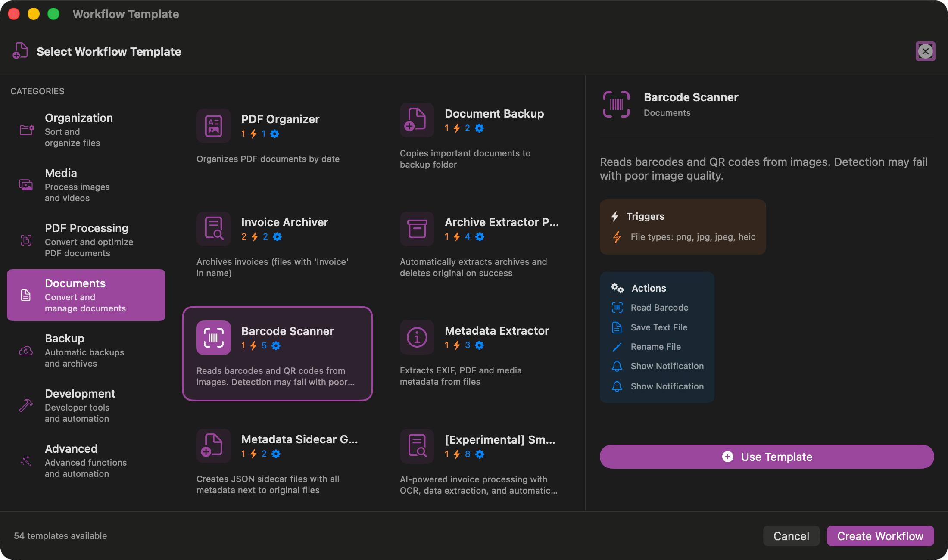Click the PDF Processing category icon

point(26,240)
